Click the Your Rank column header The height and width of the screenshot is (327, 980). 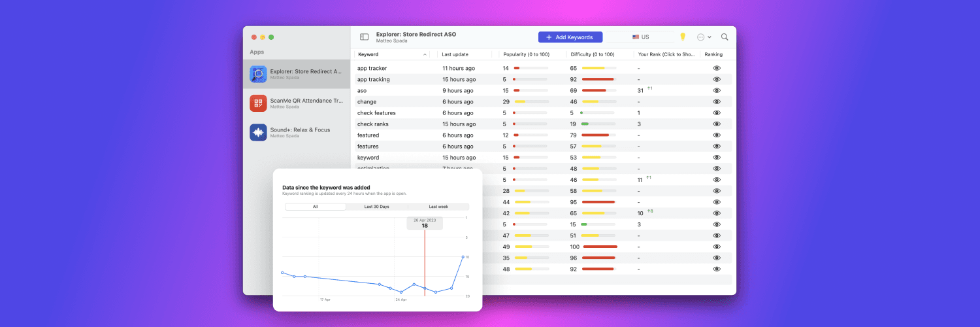tap(666, 54)
